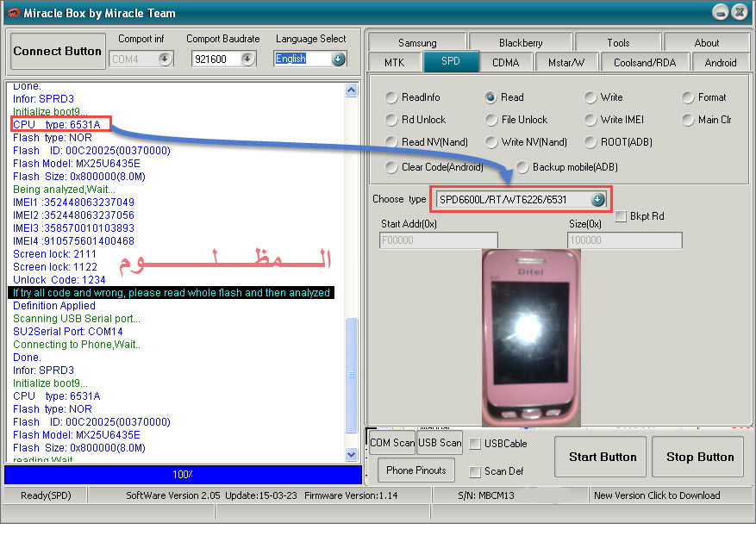
Task: Click the Miracle Box title bar logo icon
Action: coord(13,13)
